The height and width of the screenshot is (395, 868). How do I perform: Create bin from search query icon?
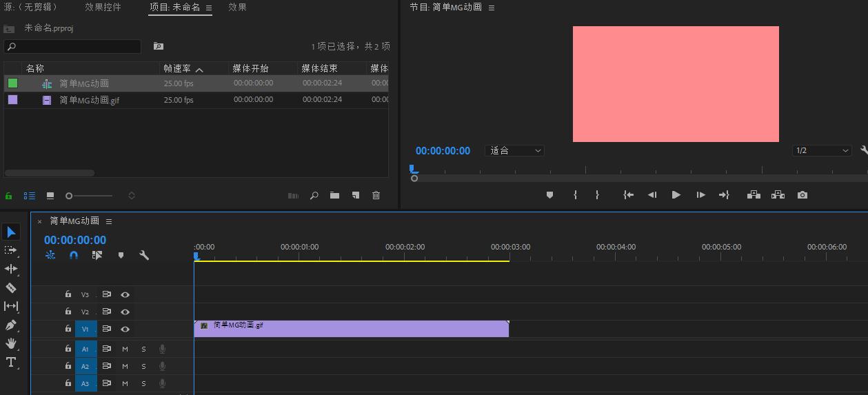pos(158,46)
